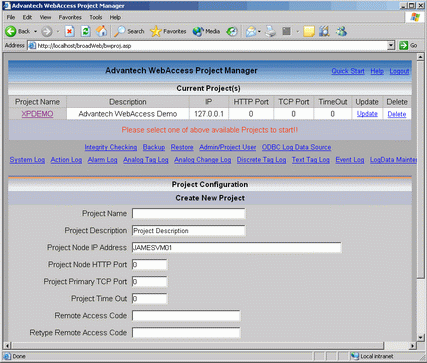Click the red Stop icon
The width and height of the screenshot is (427, 363).
69,31
